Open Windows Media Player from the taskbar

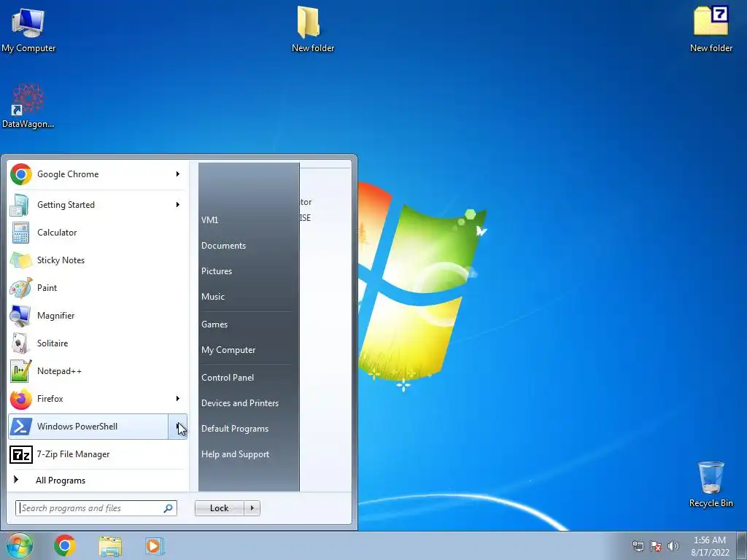155,545
